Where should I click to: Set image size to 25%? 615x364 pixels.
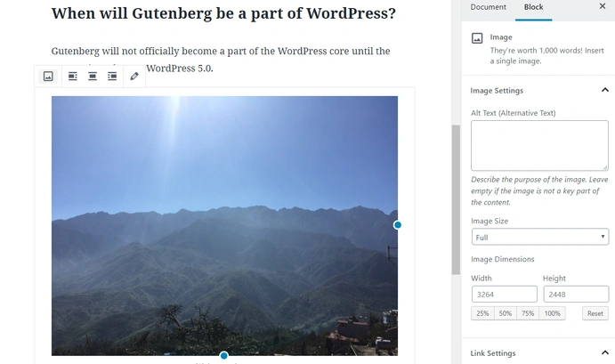click(x=482, y=313)
